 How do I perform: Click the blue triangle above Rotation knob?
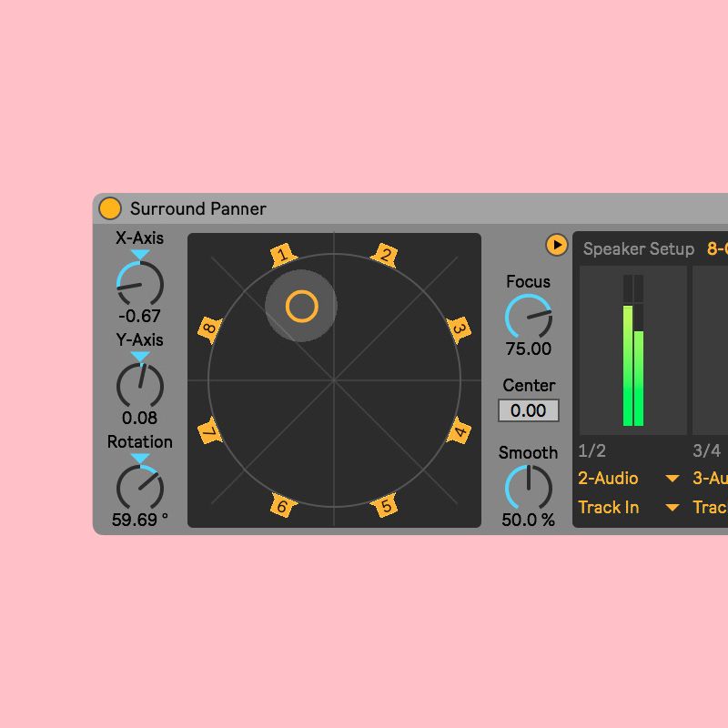point(140,459)
